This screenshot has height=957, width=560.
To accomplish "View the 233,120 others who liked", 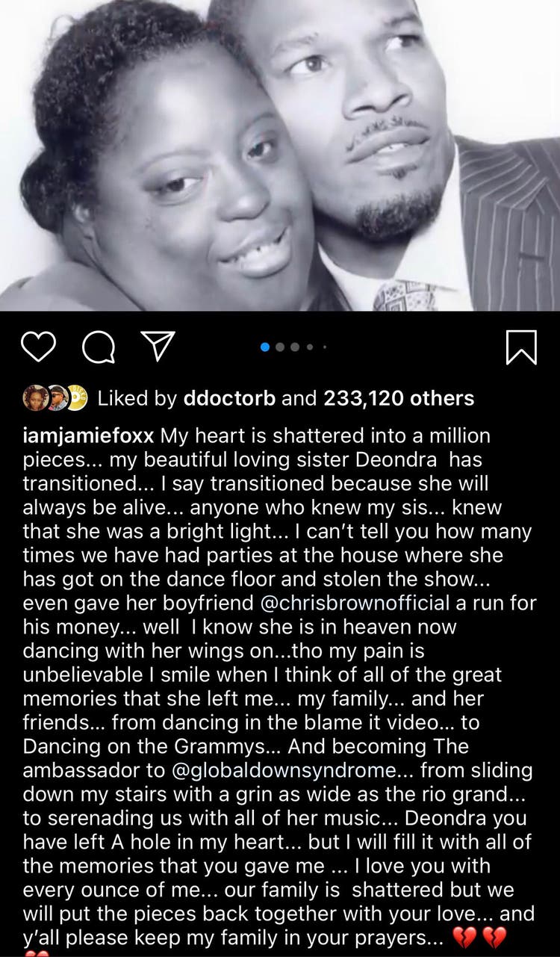I will pyautogui.click(x=399, y=398).
